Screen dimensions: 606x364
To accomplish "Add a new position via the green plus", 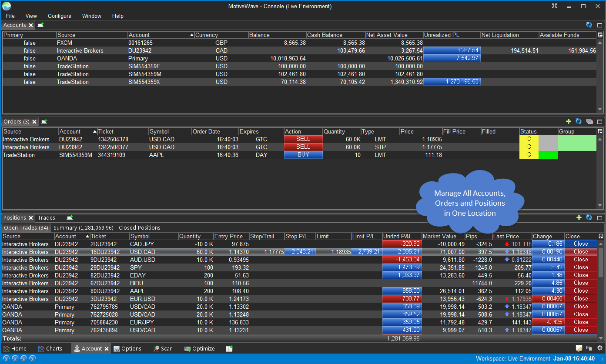I will coord(579,217).
